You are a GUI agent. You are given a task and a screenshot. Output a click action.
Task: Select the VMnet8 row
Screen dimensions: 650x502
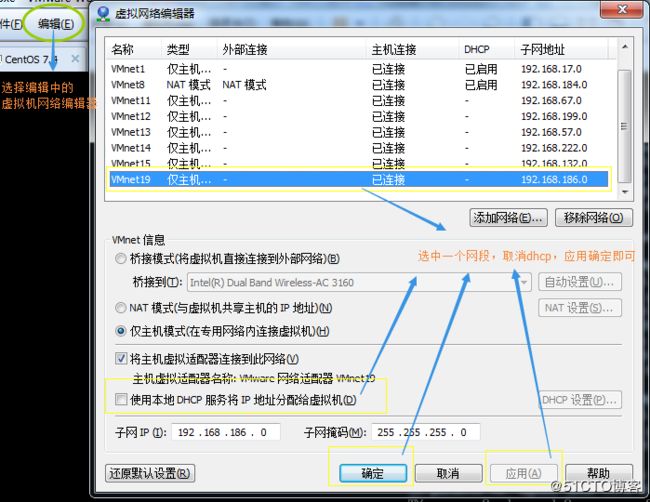[x=359, y=85]
